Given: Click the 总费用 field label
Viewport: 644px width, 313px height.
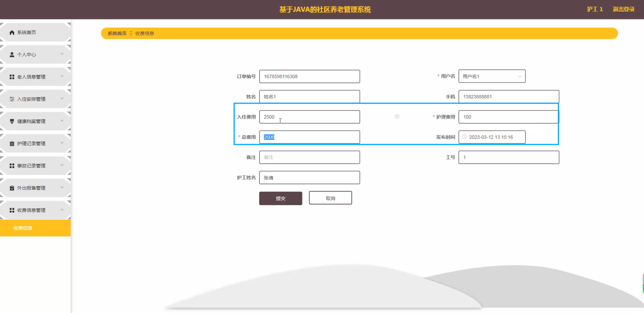Looking at the screenshot, I should coord(249,137).
